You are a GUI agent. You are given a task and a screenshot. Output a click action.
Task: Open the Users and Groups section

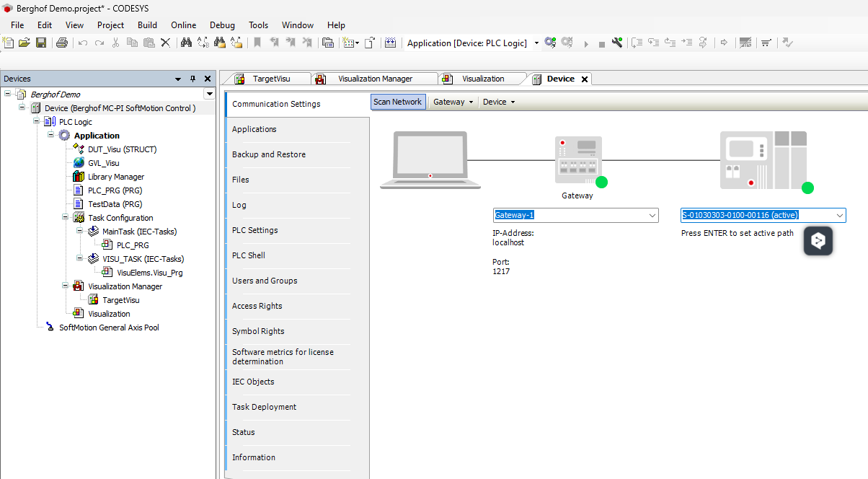[288, 281]
